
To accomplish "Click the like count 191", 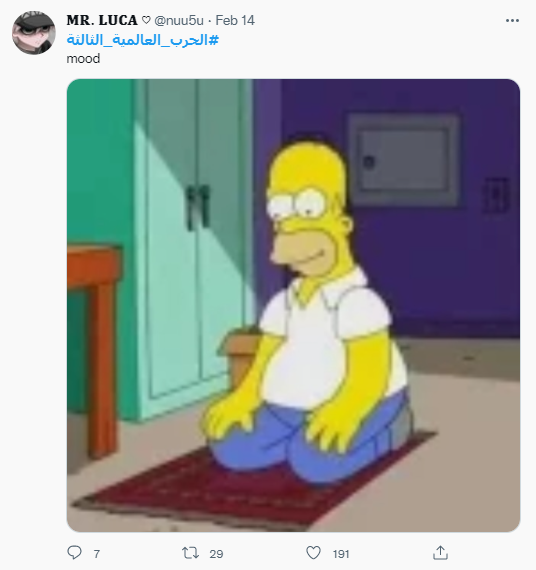I will (x=341, y=554).
